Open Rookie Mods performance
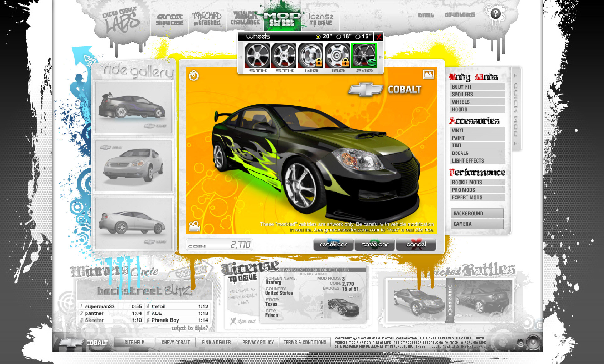 [x=477, y=182]
